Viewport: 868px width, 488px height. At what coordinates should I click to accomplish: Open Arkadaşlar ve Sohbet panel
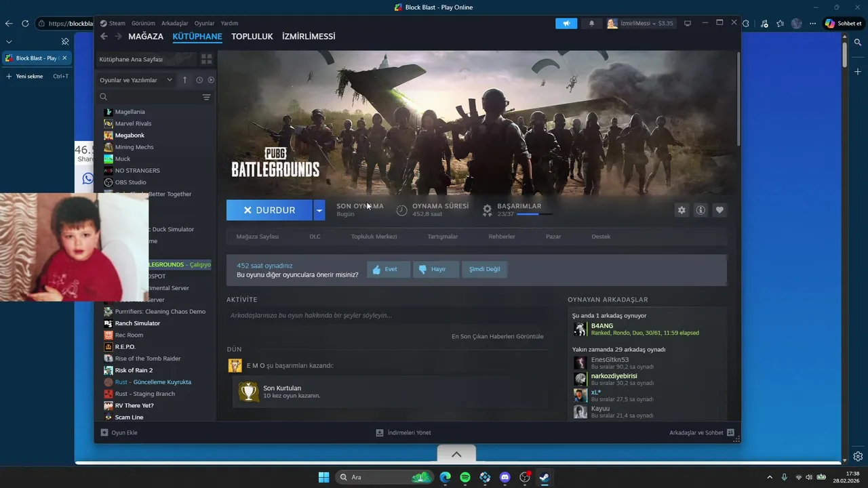(701, 432)
